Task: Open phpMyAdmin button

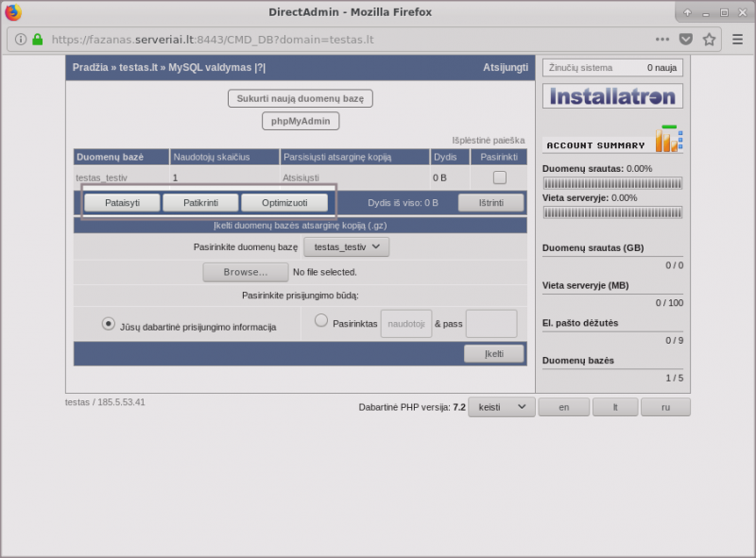Action: click(x=301, y=121)
